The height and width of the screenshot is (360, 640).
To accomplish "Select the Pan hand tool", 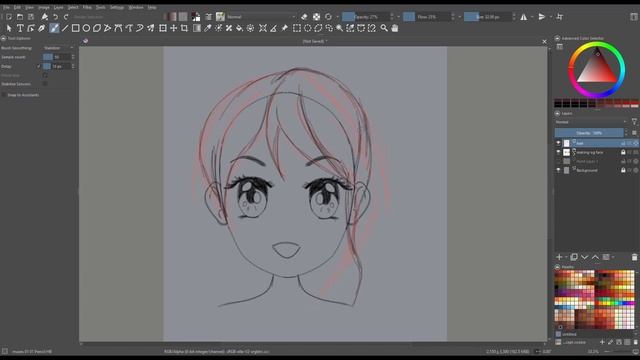I will pos(395,28).
